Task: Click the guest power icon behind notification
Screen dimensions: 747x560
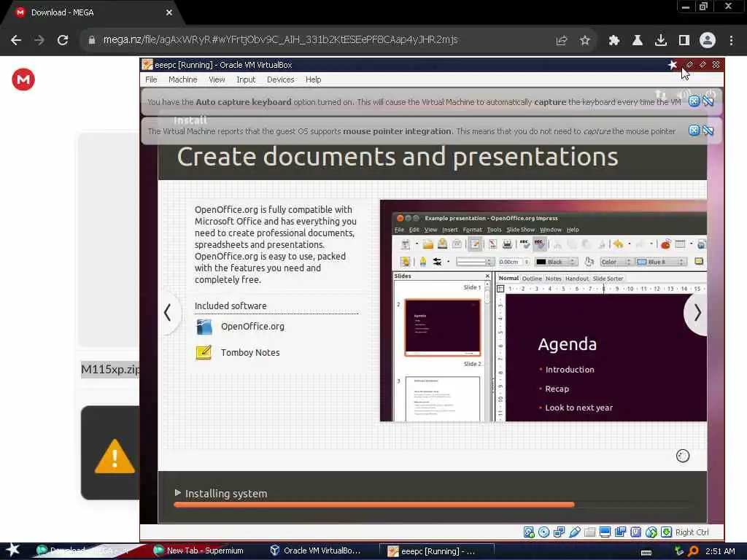Action: point(709,94)
